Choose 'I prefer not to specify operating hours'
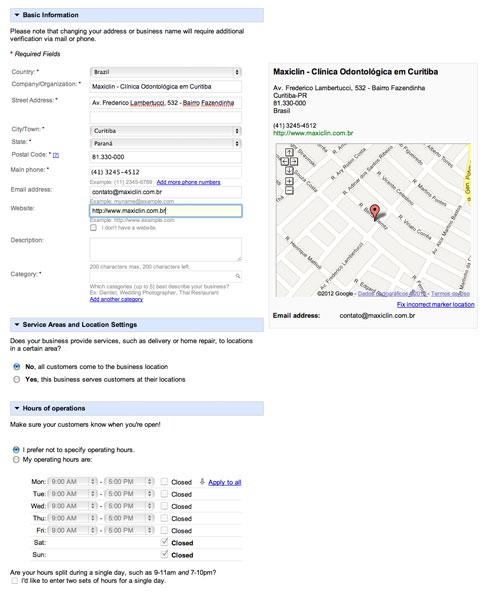The height and width of the screenshot is (593, 500). tap(16, 450)
